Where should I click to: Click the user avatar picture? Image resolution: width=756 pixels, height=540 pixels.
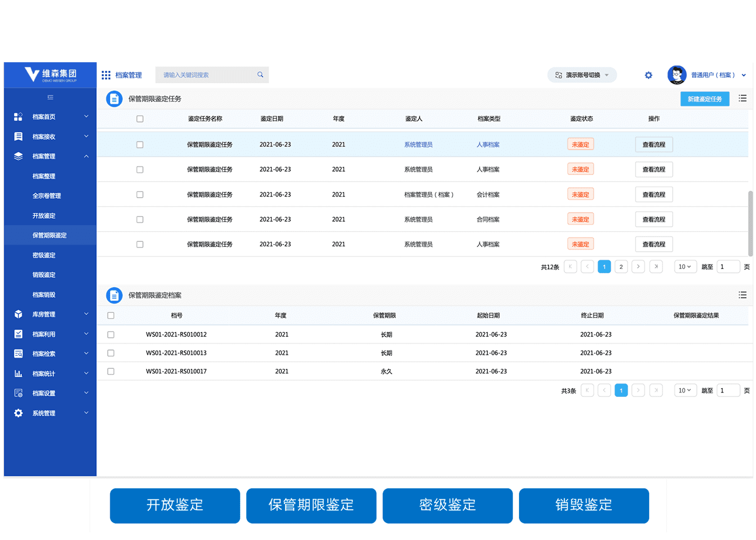click(x=677, y=75)
